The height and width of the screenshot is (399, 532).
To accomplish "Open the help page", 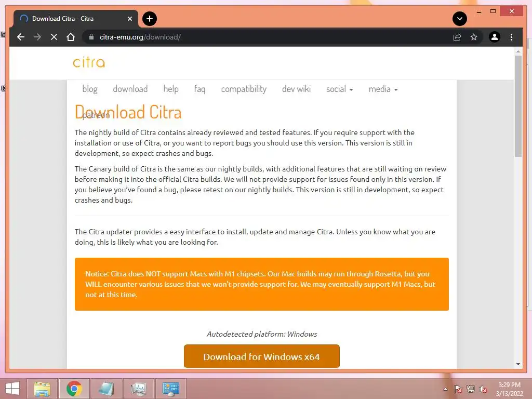I will (171, 89).
